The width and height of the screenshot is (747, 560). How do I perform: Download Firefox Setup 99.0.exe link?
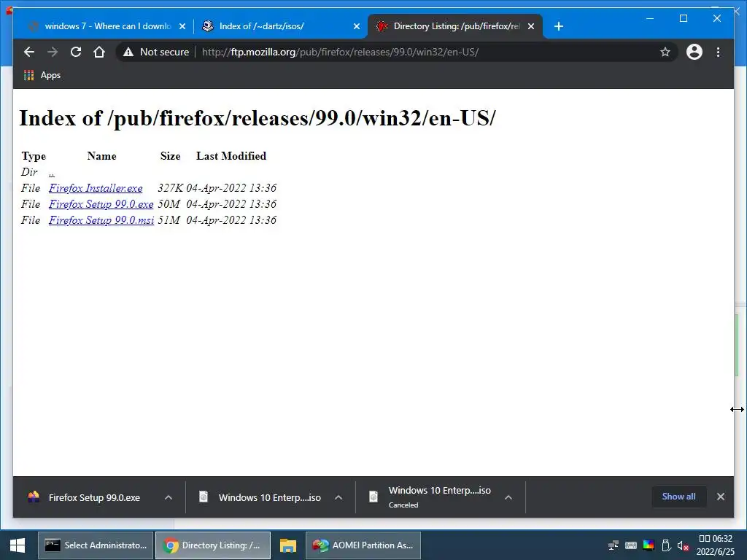point(101,204)
